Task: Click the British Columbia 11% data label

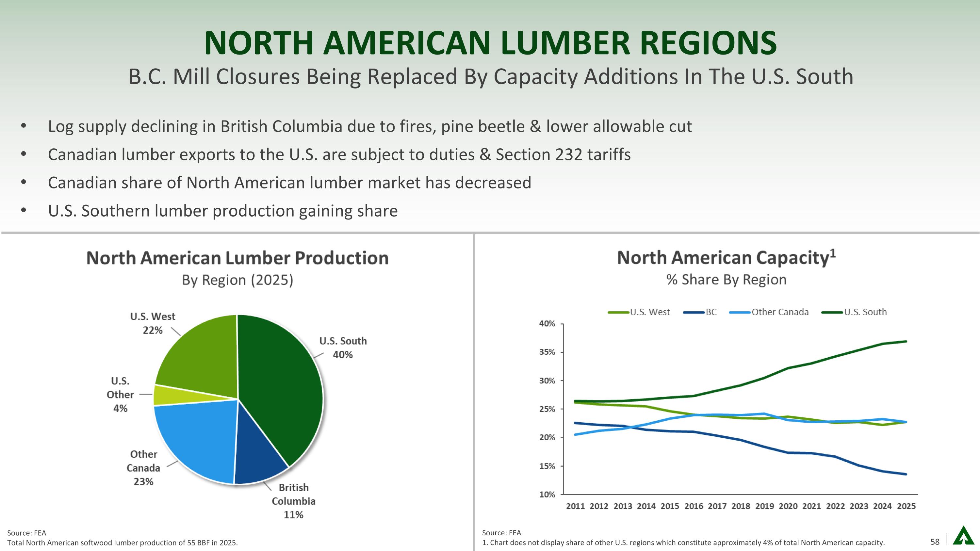Action: pos(293,501)
